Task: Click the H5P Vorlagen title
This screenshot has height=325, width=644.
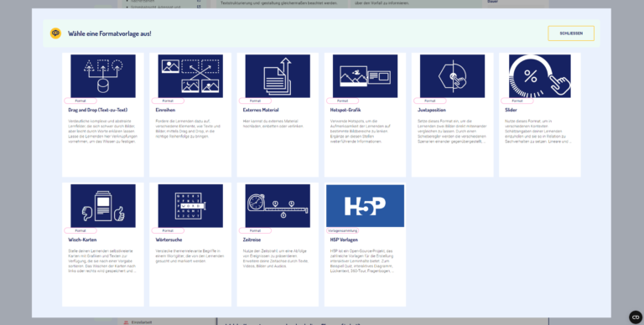Action: 344,240
